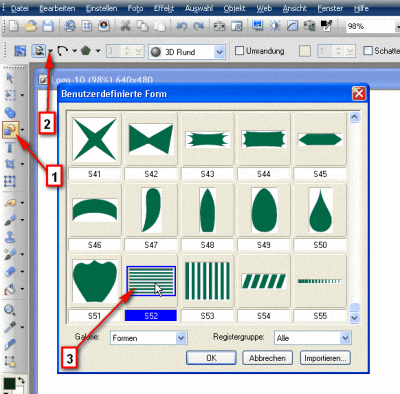The width and height of the screenshot is (400, 394).
Task: Open the Effekt menu
Action: point(164,8)
